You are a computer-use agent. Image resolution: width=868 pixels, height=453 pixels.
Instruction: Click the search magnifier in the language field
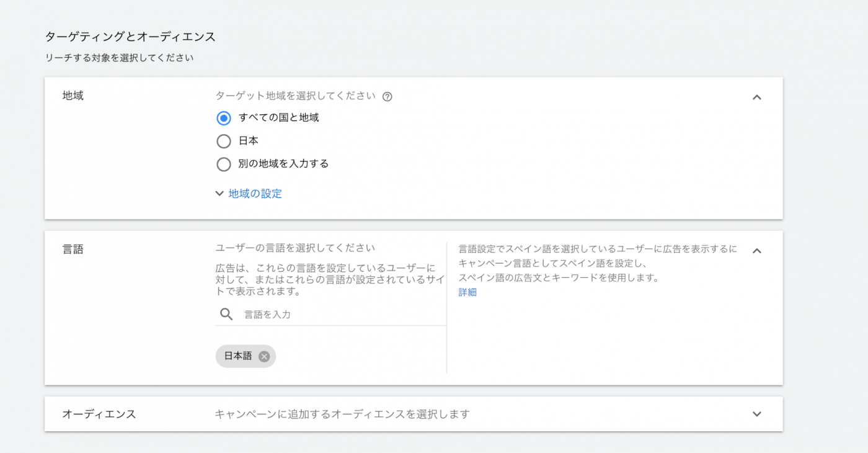tap(226, 314)
